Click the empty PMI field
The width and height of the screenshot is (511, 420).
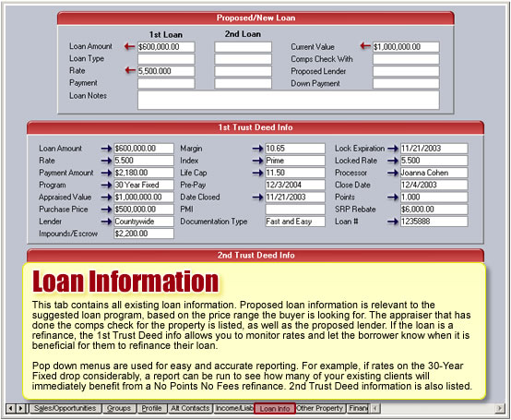(295, 210)
